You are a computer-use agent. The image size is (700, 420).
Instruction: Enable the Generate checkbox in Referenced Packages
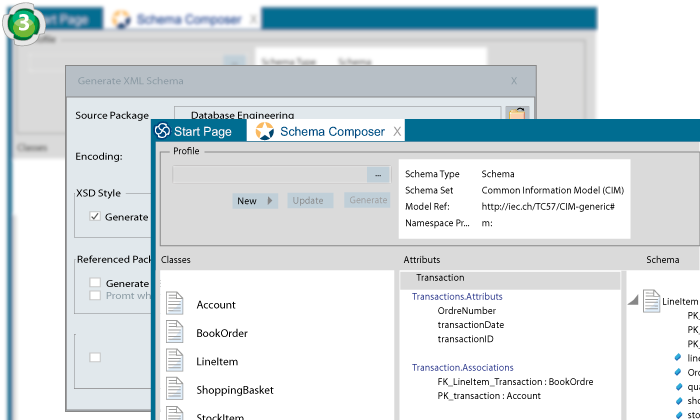(95, 283)
